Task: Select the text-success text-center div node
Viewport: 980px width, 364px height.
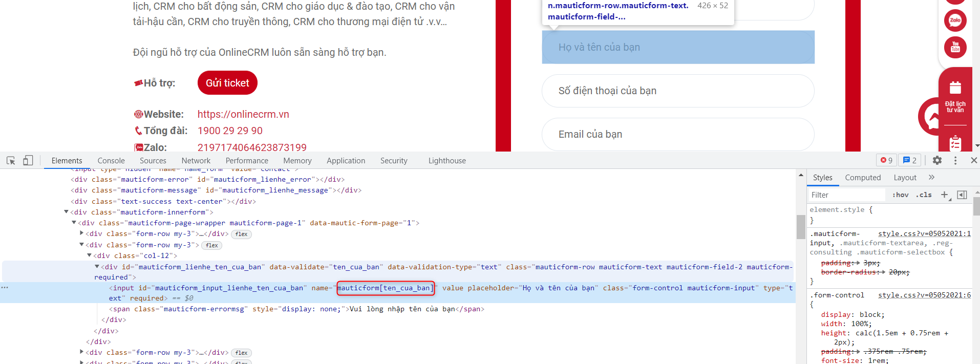Action: pos(163,201)
